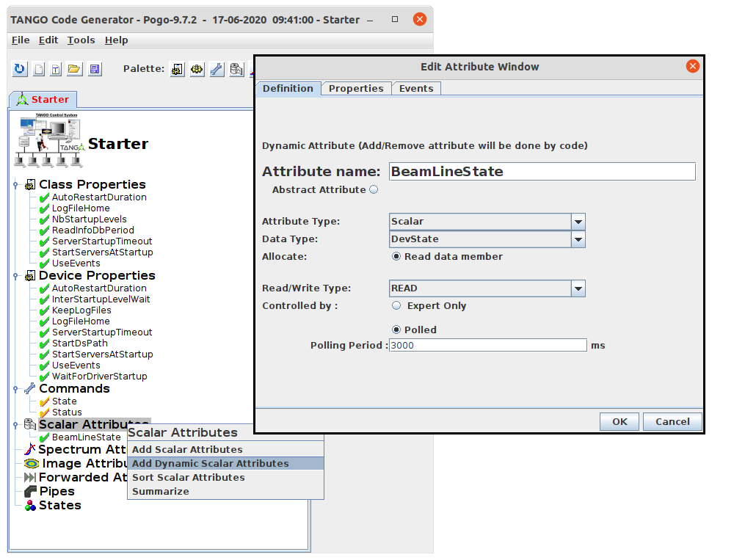Screen dimensions: 734x560
Task: Choose Add Scalar Attributes from context menu
Action: coord(225,449)
